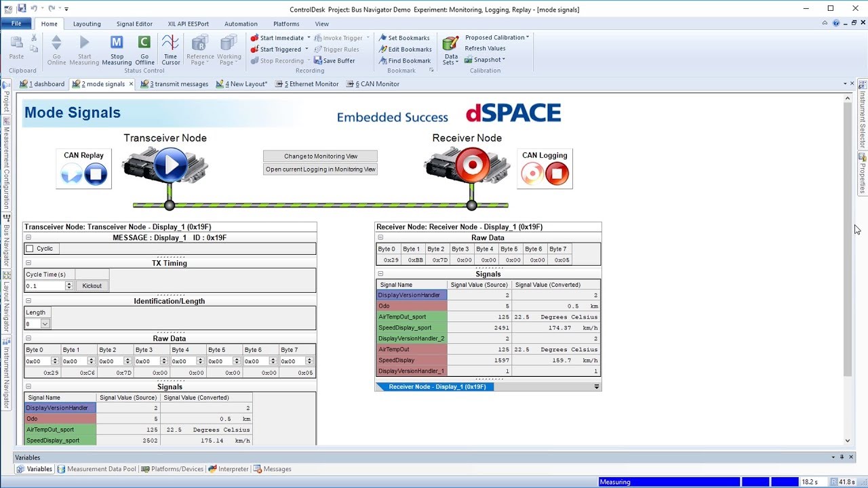Enable the Cyclic checkbox

[x=30, y=249]
